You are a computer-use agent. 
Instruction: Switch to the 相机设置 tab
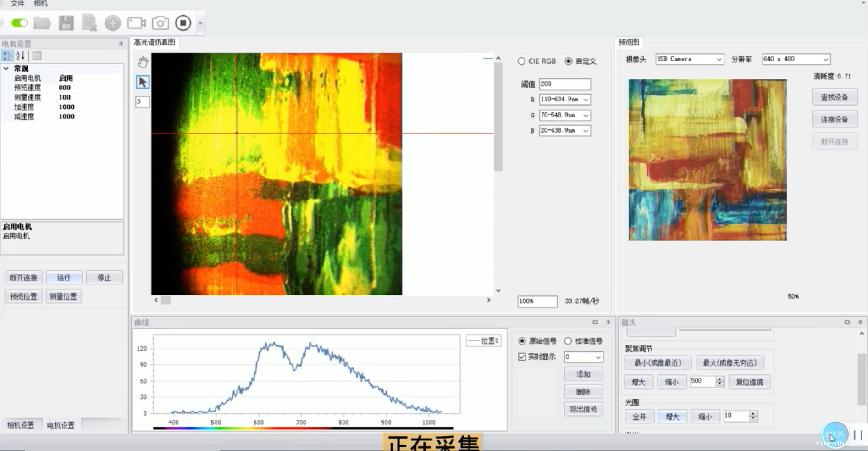21,425
